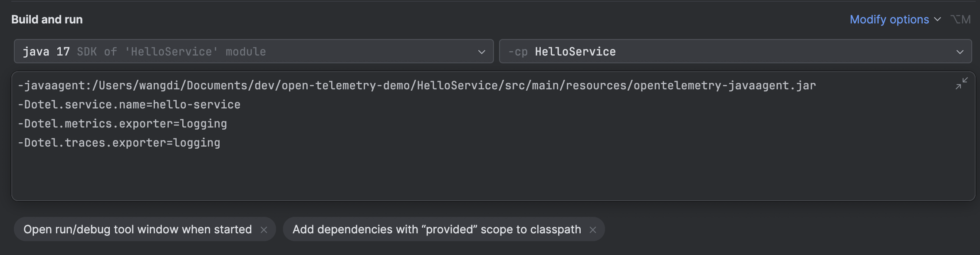
Task: Select 'Open run/debug tool window when started' chip
Action: 138,229
